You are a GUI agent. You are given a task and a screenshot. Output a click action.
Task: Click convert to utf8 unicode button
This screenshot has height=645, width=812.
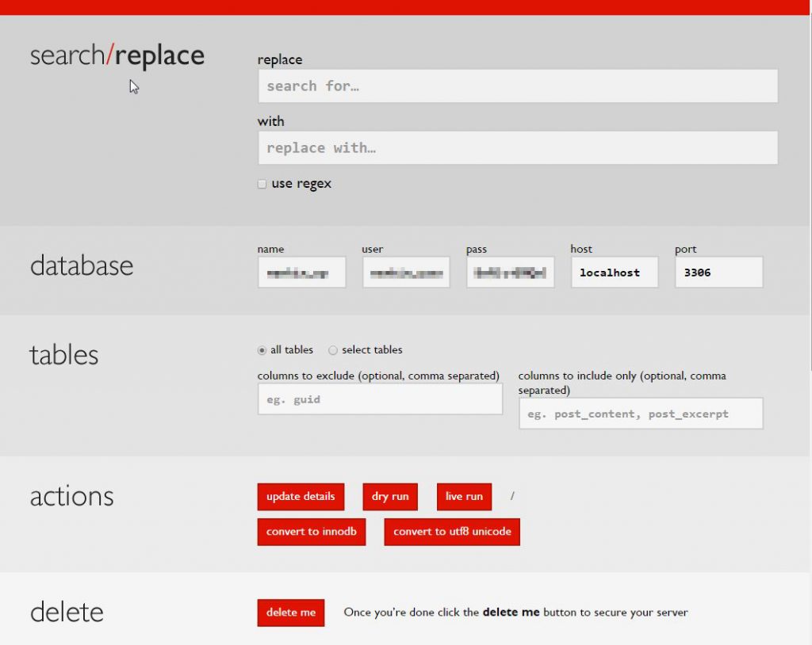click(x=452, y=532)
